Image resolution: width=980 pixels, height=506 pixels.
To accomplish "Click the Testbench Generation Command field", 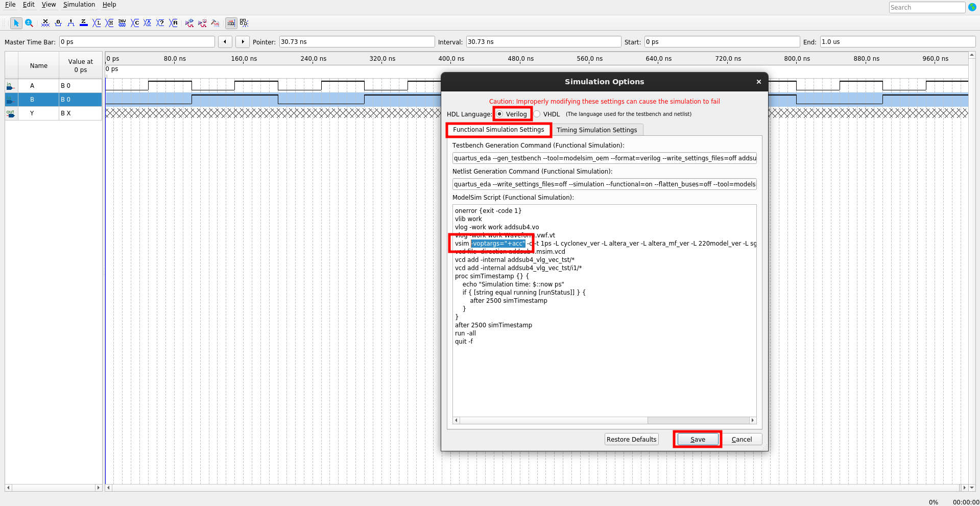I will (604, 158).
